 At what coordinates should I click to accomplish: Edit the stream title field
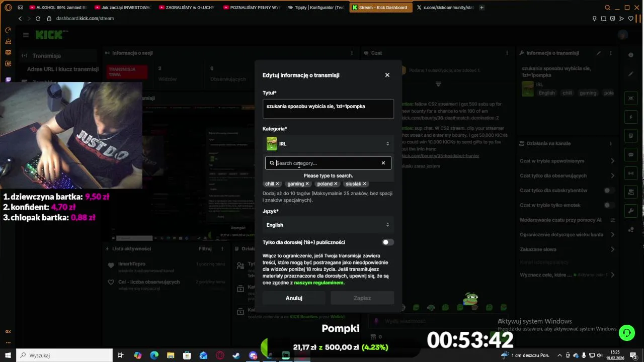coord(328,109)
